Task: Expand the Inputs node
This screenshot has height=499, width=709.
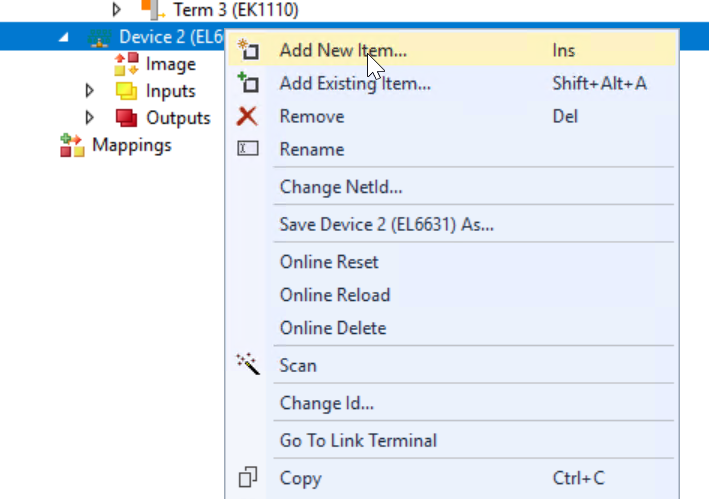Action: 89,91
